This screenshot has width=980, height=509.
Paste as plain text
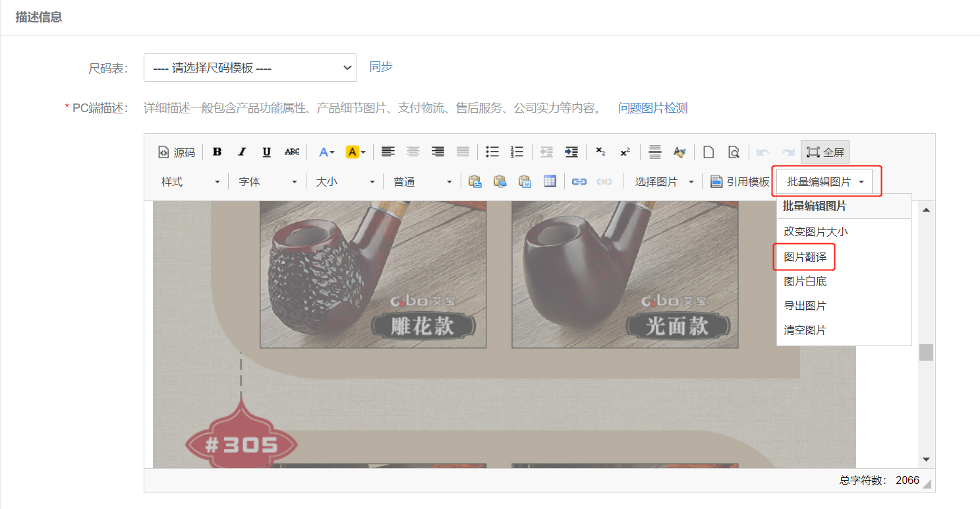click(x=500, y=182)
